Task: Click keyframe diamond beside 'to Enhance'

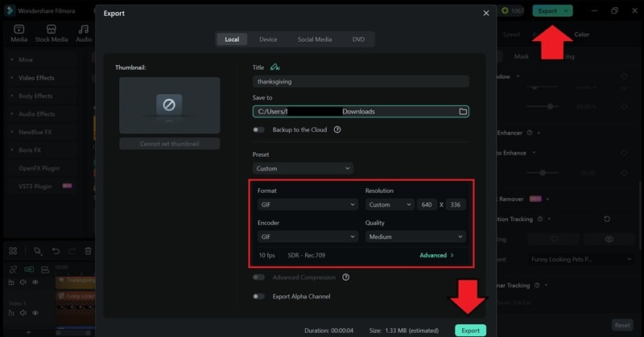Action: pyautogui.click(x=624, y=153)
